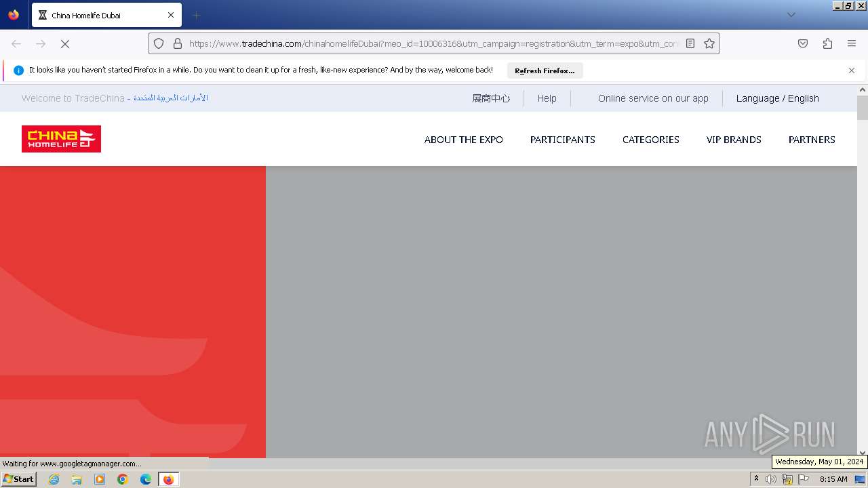Click the 8:15 AM taskbar clock
Image resolution: width=868 pixels, height=488 pixels.
pyautogui.click(x=833, y=479)
